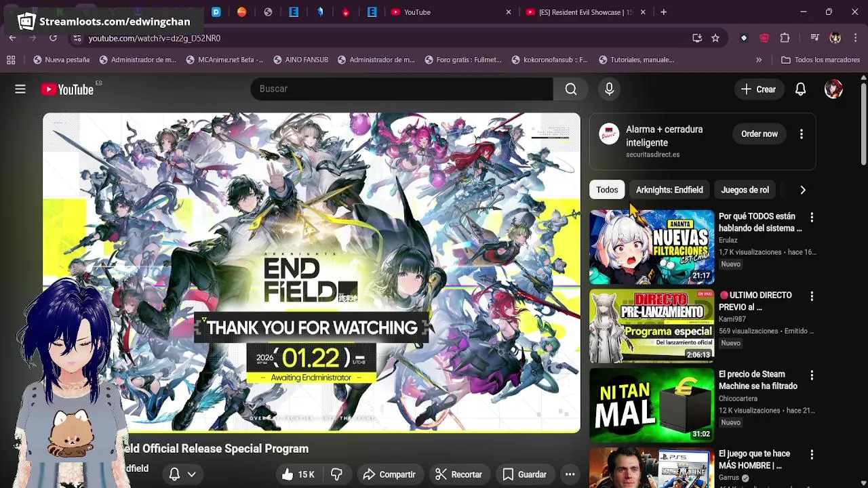This screenshot has width=868, height=488.
Task: Open the YouTube guide hamburger menu
Action: 20,89
